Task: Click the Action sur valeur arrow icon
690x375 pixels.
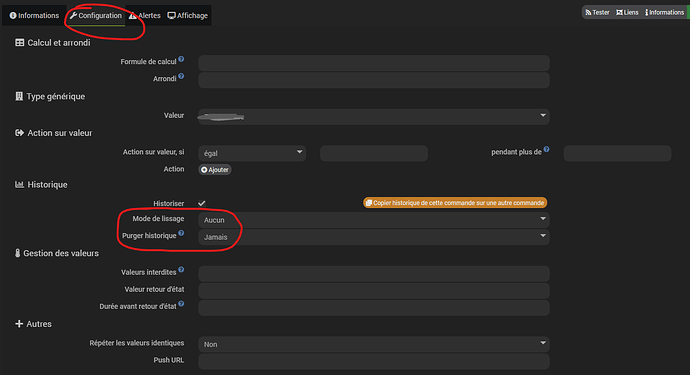Action: 19,133
